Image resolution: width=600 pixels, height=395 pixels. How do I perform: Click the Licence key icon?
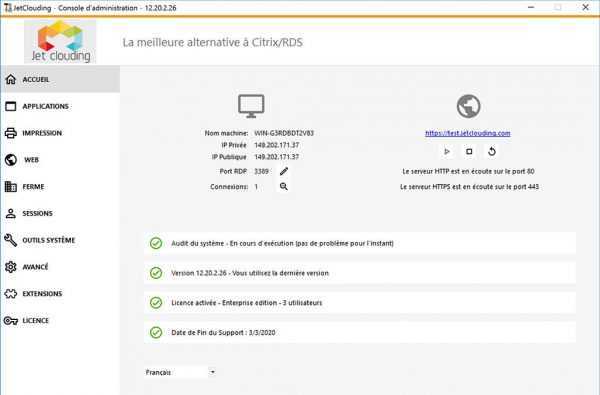tap(11, 320)
